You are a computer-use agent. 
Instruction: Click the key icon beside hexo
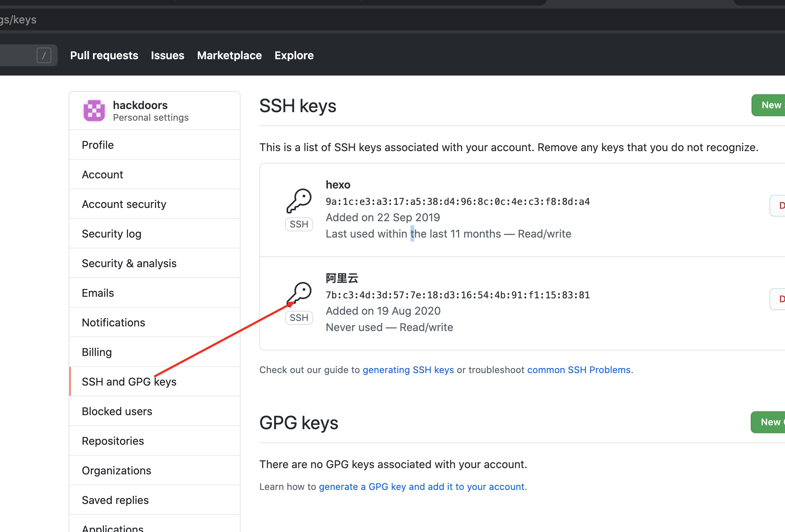click(x=299, y=201)
